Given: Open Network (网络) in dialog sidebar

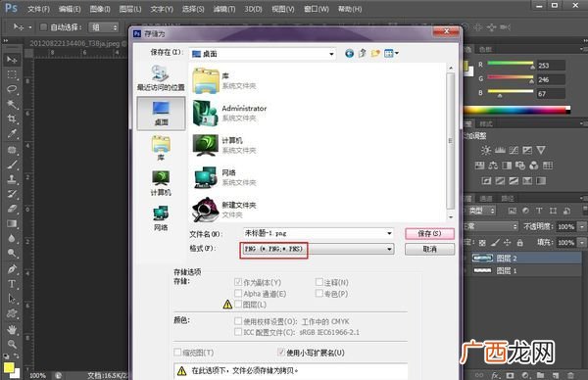Looking at the screenshot, I should pyautogui.click(x=161, y=218).
